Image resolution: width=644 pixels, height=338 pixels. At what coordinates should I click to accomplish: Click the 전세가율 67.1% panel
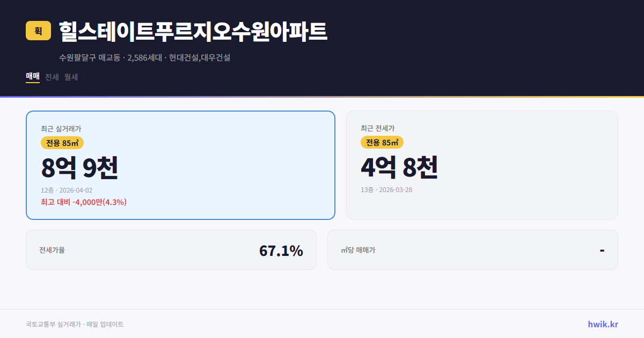[172, 249]
